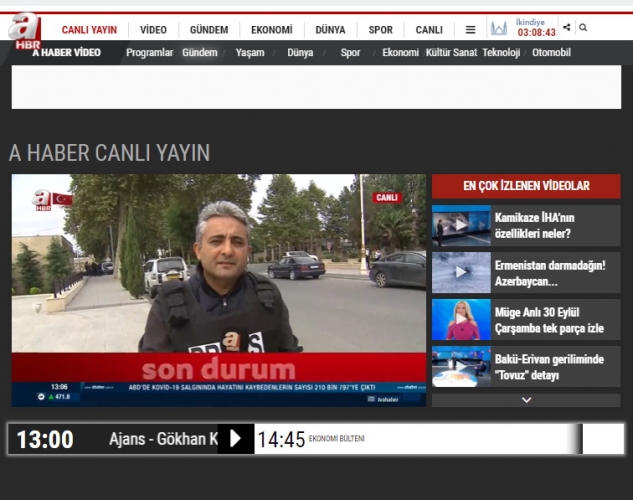Open the EKONOMİ menu item
Viewport: 633px width, 500px height.
[x=272, y=30]
